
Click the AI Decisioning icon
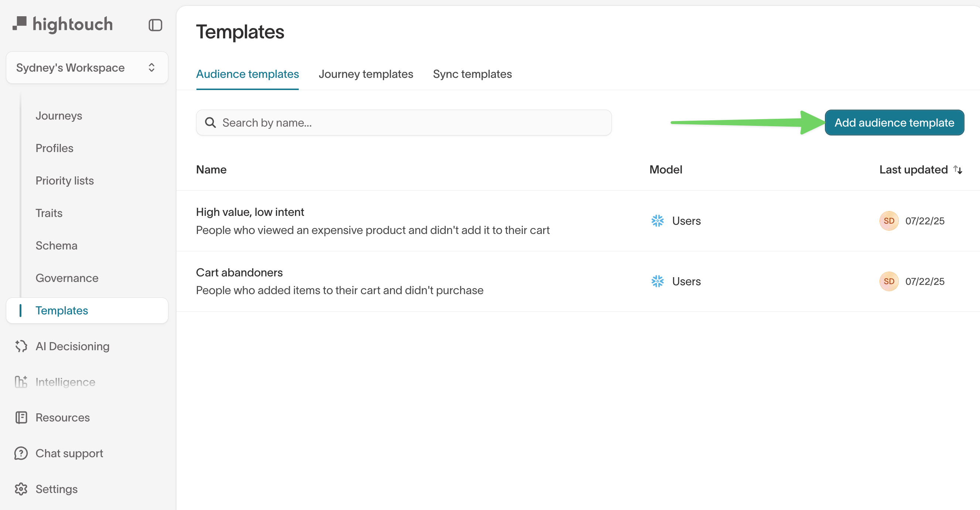pyautogui.click(x=21, y=346)
